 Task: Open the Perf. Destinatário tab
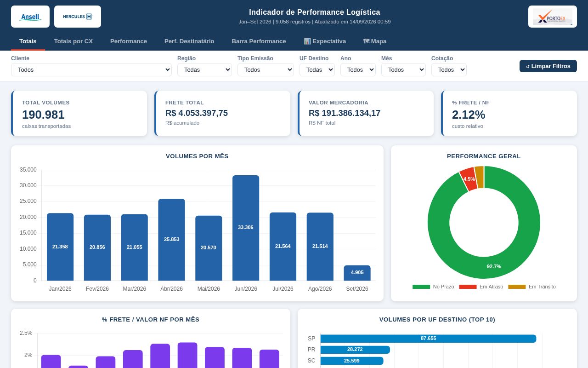click(189, 41)
